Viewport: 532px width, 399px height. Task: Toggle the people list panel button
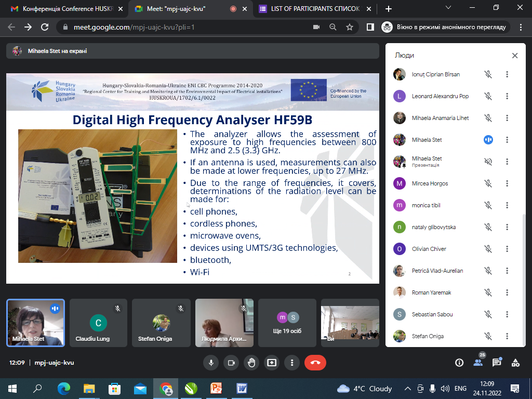[478, 363]
